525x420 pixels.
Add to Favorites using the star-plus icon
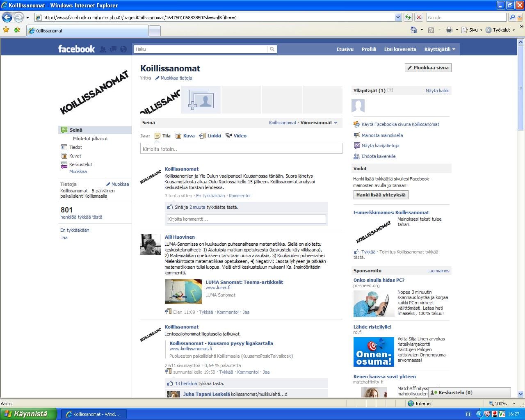click(x=17, y=30)
